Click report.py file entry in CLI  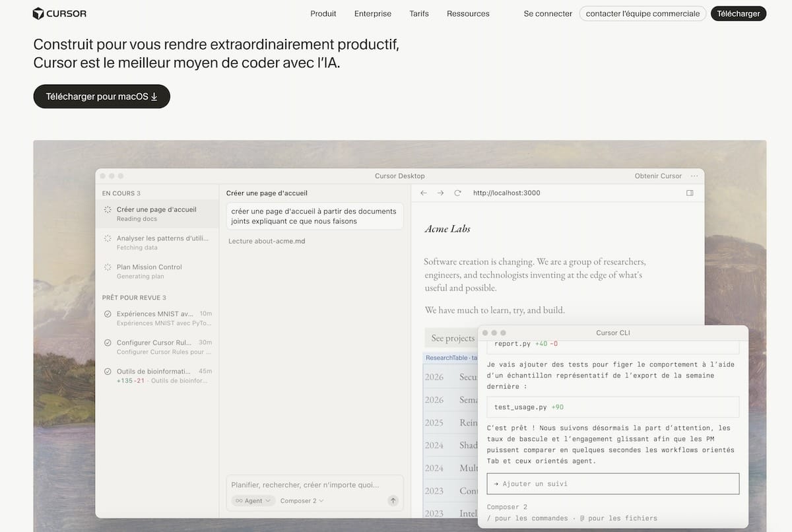tap(613, 345)
